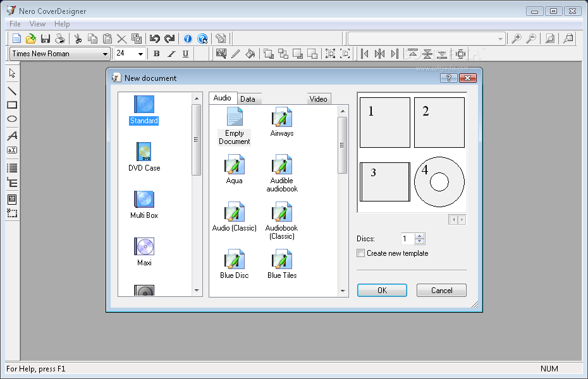Select the image insert tool
The image size is (588, 379).
(x=12, y=199)
